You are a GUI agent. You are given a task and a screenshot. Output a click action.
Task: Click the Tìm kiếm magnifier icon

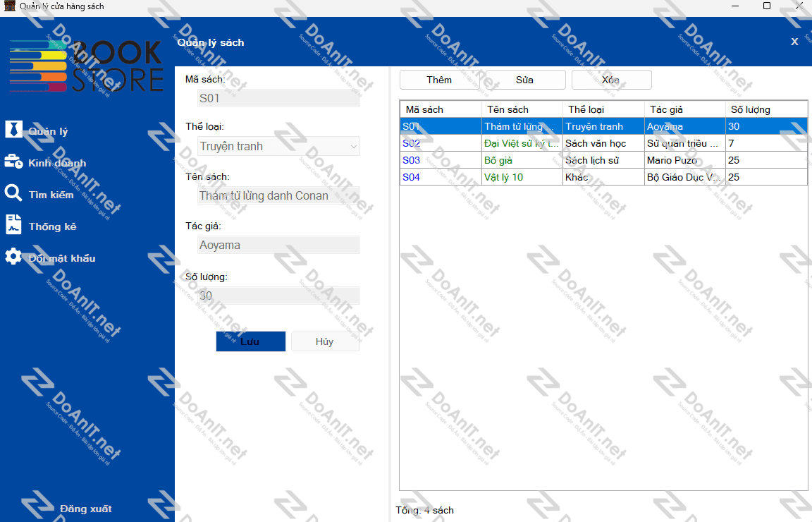coord(13,193)
